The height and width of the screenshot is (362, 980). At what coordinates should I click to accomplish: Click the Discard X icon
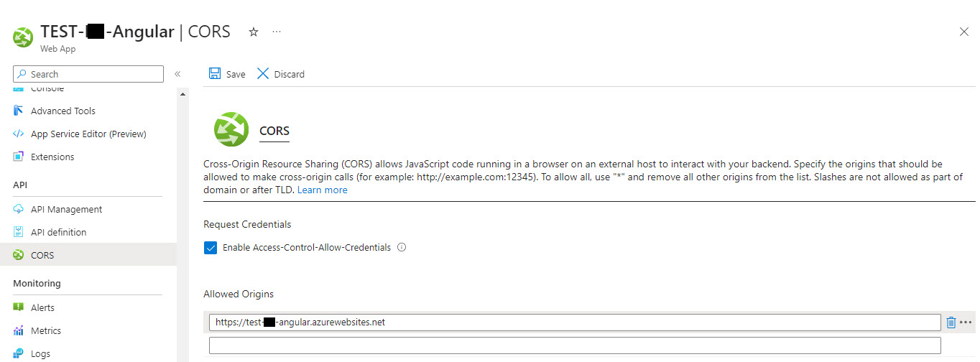(x=263, y=74)
